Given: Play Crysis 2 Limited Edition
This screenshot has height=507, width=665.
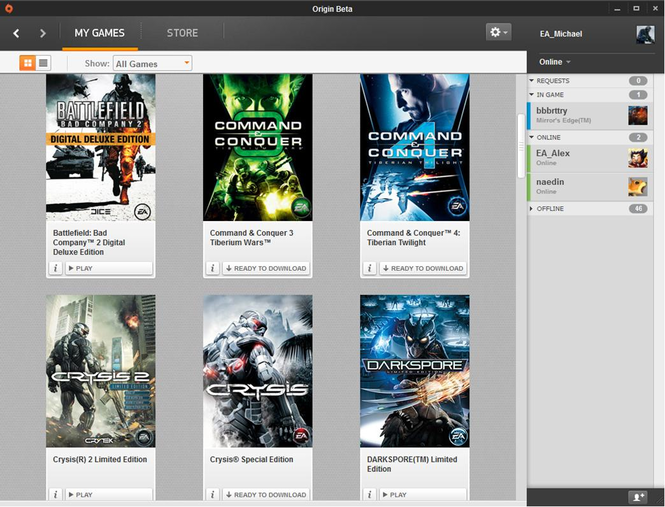Looking at the screenshot, I should click(109, 494).
